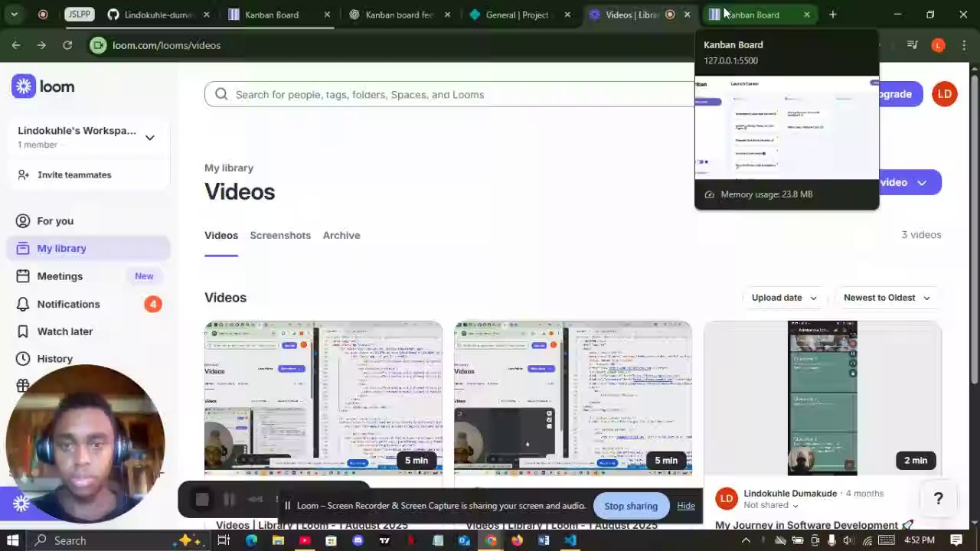Viewport: 980px width, 551px height.
Task: Switch to the Archive tab
Action: [x=341, y=235]
